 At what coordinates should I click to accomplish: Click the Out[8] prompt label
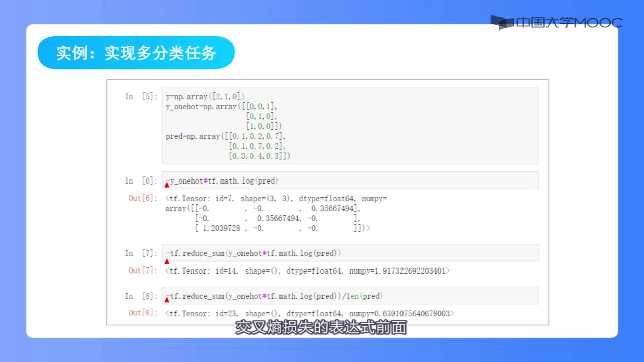(143, 313)
